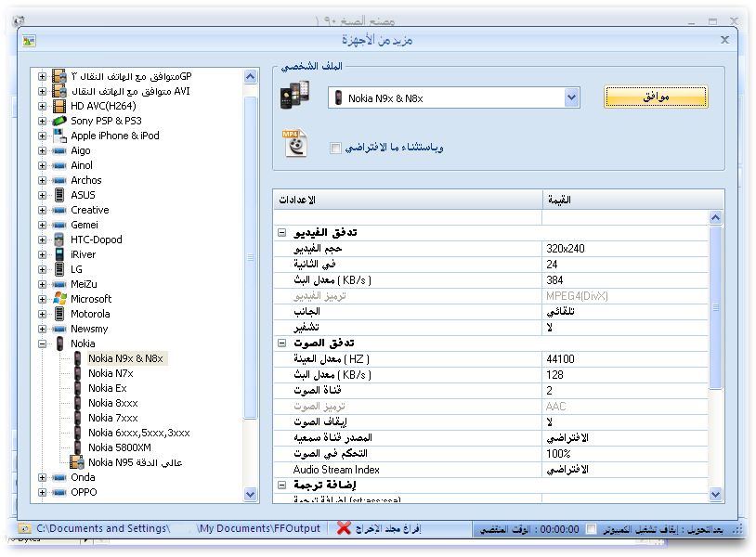Open the Nokia N9x & N8x profile dropdown
Viewport: 756px width, 557px height.
click(x=571, y=97)
